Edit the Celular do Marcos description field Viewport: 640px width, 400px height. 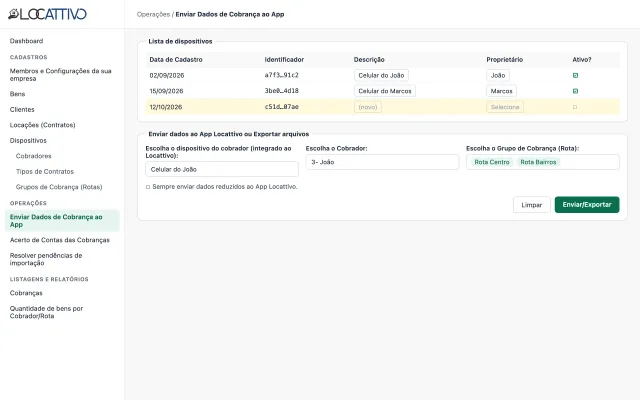click(385, 91)
